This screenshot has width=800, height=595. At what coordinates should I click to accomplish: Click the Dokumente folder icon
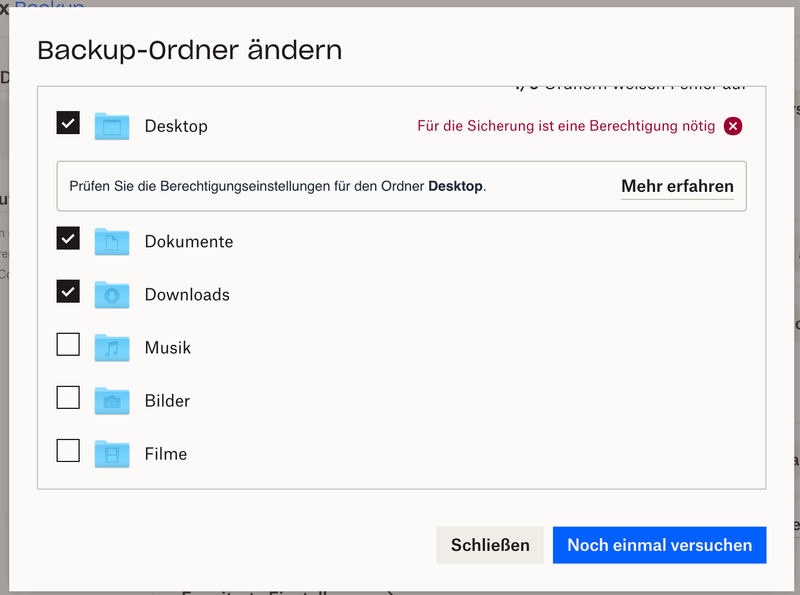[x=111, y=241]
